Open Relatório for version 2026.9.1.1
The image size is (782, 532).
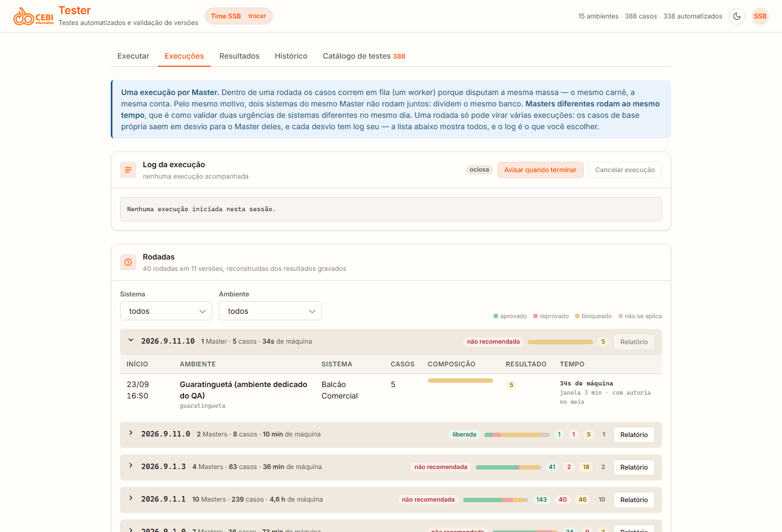click(634, 500)
